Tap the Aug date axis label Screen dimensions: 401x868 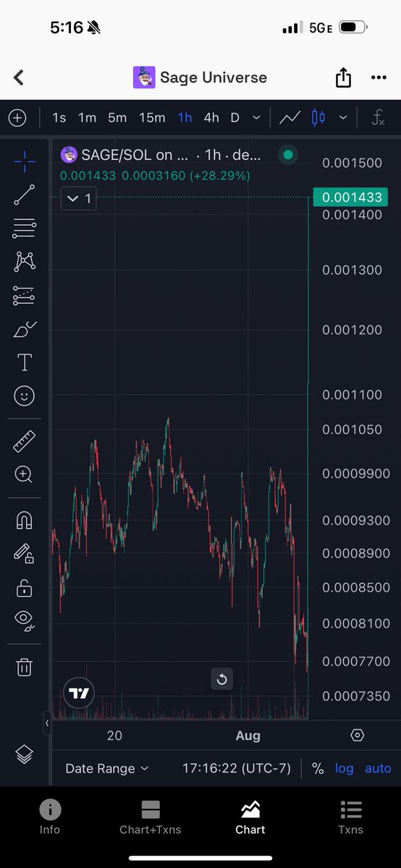tap(248, 736)
